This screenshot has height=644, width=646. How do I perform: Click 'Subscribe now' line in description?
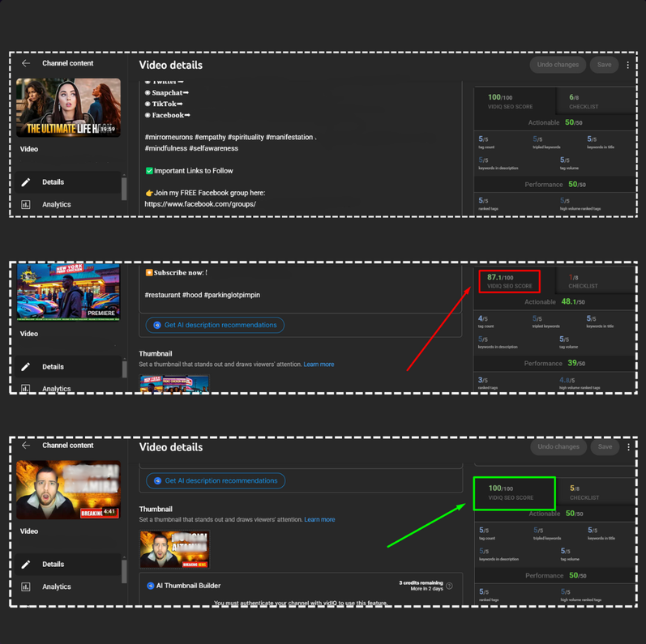click(177, 273)
